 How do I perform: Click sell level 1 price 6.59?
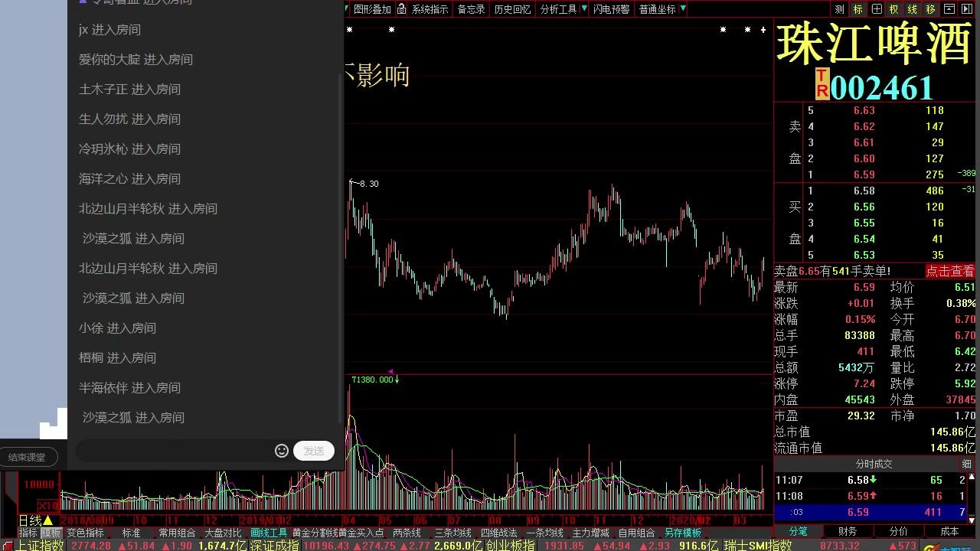(x=864, y=174)
